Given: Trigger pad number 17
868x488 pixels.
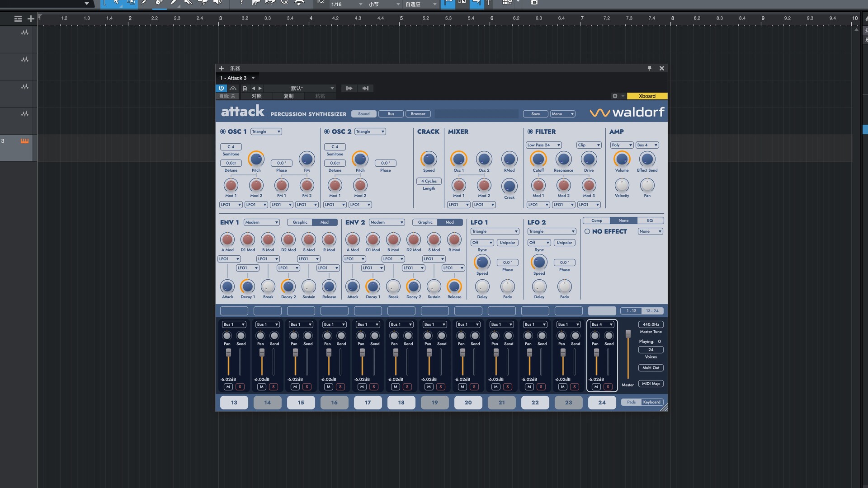Looking at the screenshot, I should [x=368, y=402].
